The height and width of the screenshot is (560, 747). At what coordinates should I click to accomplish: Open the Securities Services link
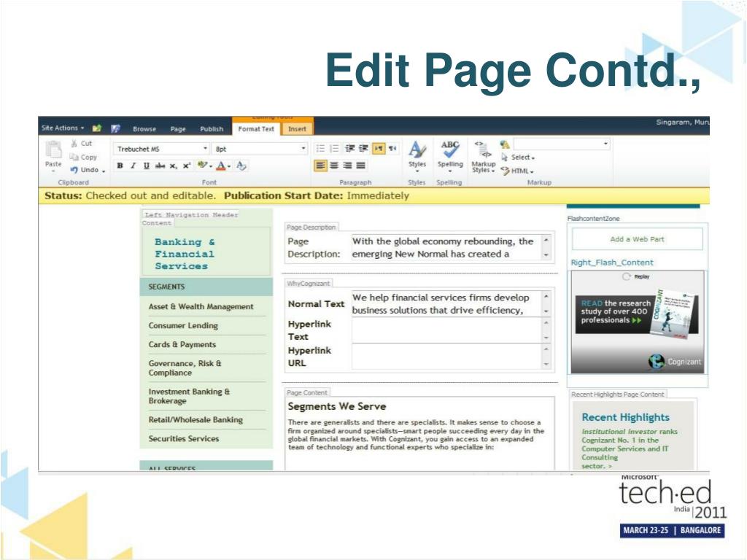[x=183, y=438]
